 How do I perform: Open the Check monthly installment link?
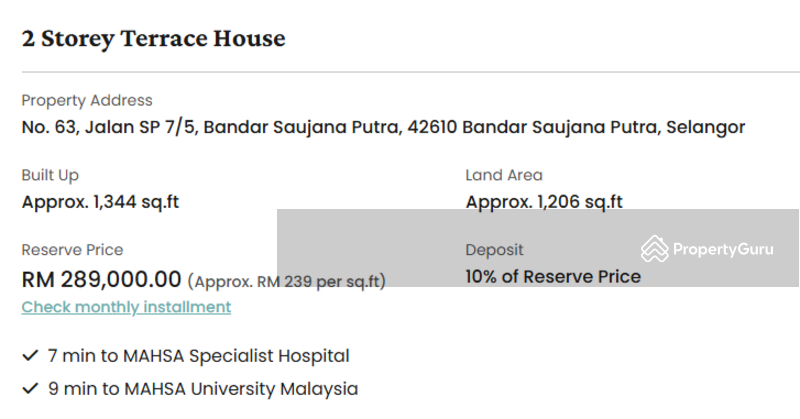tap(126, 307)
